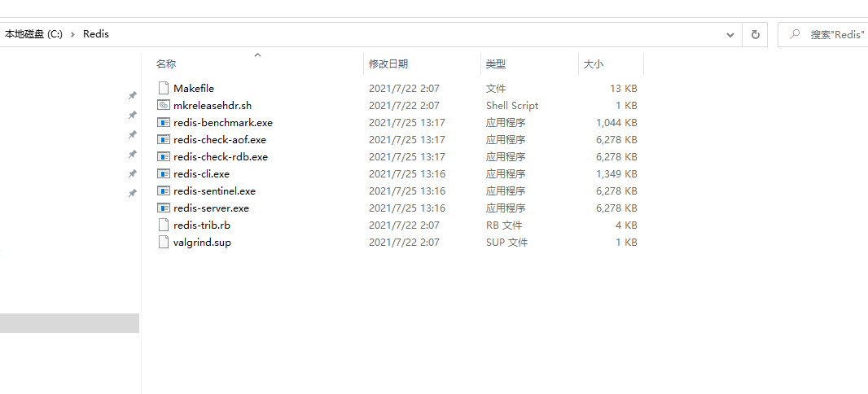Click the 1,044 KB size value
This screenshot has height=394, width=868.
click(616, 122)
